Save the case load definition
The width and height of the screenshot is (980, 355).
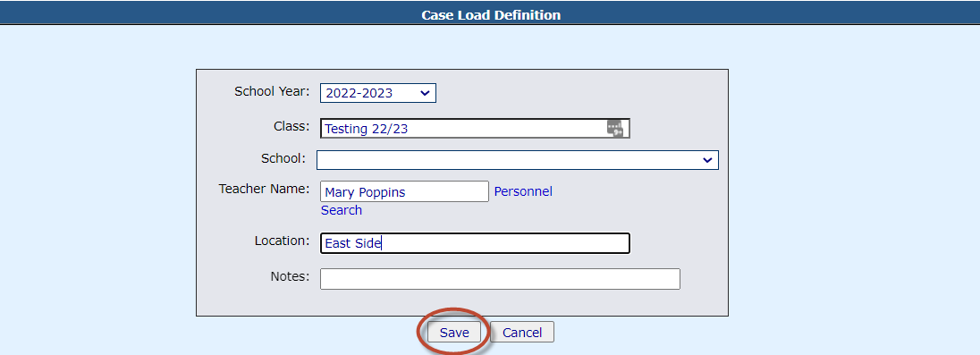point(454,333)
